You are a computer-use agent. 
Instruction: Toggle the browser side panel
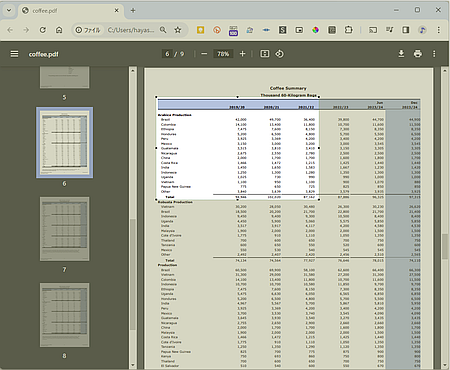(x=406, y=30)
